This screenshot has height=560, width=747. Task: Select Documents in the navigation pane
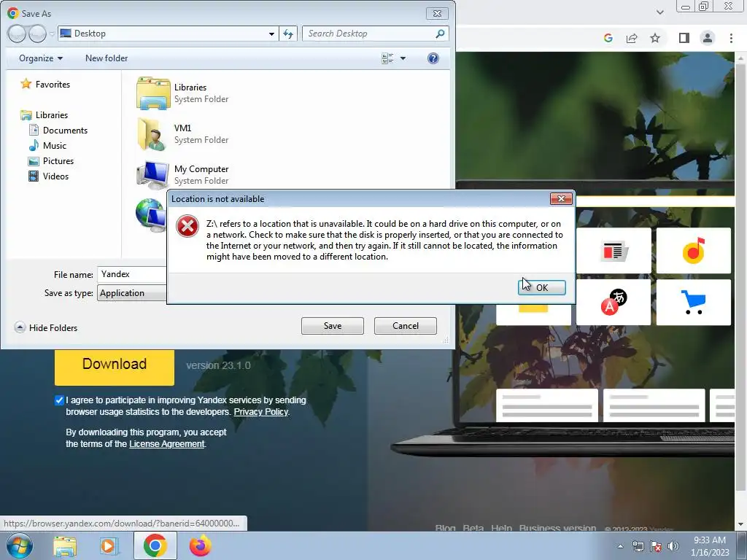[x=58, y=130]
